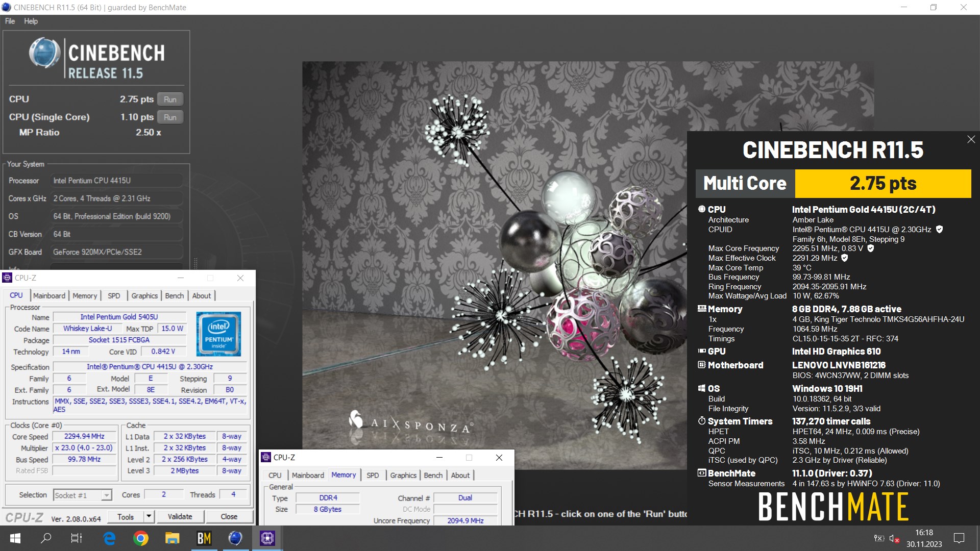Open Bench tab in second CPU-Z
Image resolution: width=980 pixels, height=551 pixels.
(433, 475)
